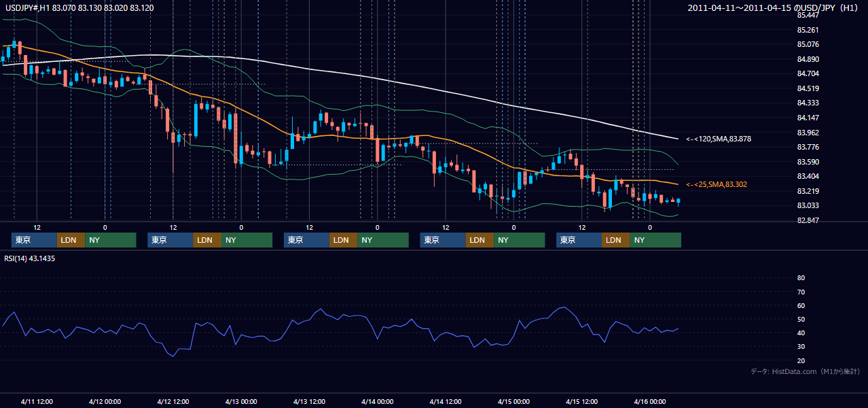The width and height of the screenshot is (868, 408).
Task: Select date label 4/15 12:00
Action: tap(581, 401)
